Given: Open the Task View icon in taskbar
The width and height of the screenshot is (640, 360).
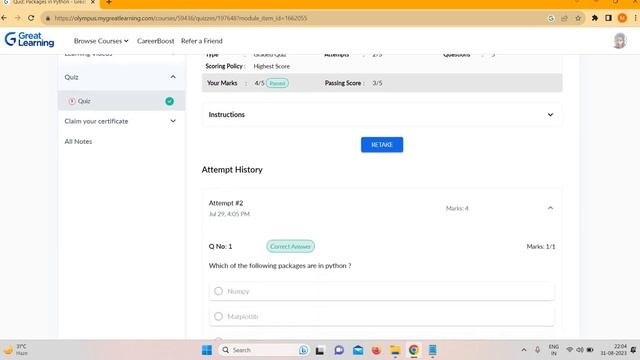Looking at the screenshot, I should (x=320, y=350).
